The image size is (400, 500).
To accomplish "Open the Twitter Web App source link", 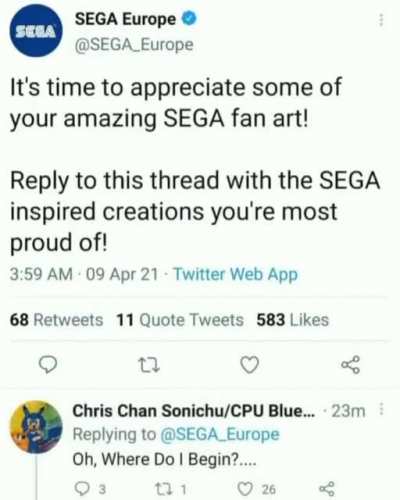I will 236,274.
